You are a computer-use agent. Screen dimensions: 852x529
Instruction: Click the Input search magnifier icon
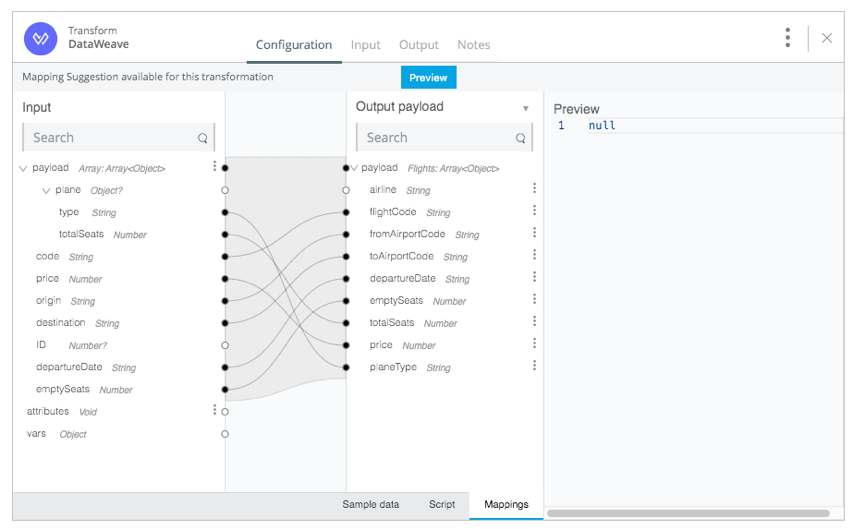pyautogui.click(x=203, y=138)
